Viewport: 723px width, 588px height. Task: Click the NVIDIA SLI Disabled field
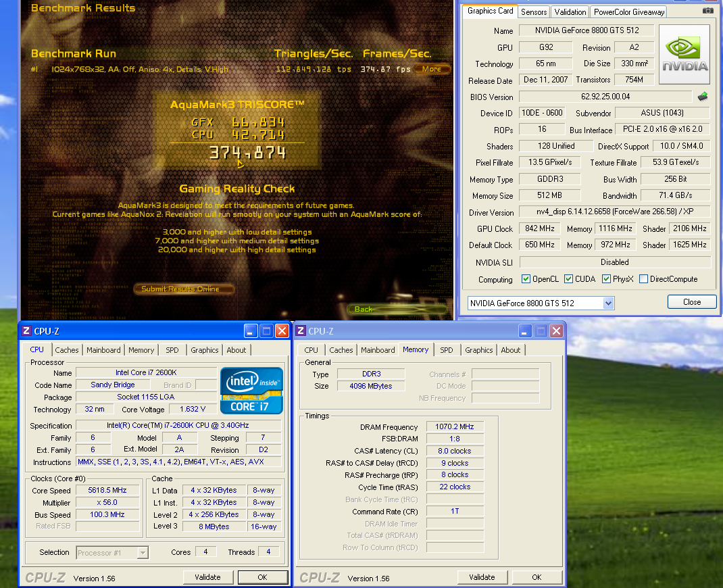tap(615, 262)
